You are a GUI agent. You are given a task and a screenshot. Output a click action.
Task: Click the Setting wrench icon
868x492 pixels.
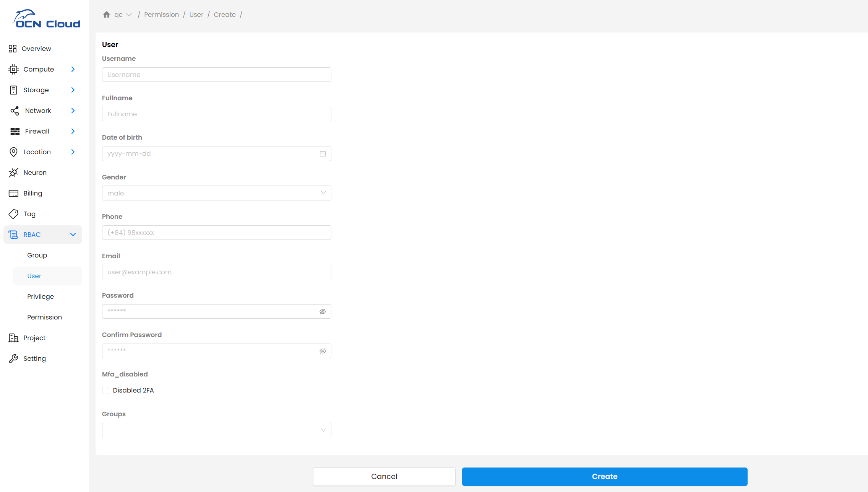pos(13,358)
